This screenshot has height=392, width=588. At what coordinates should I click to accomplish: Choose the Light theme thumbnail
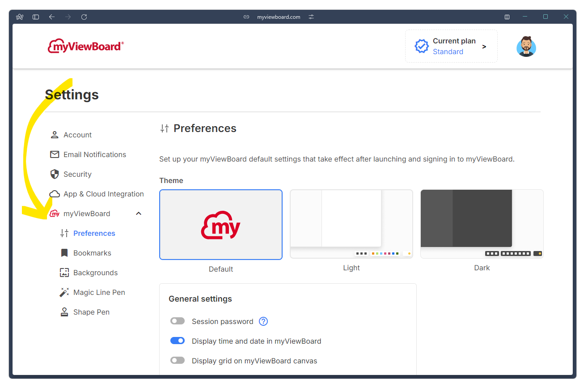point(351,224)
